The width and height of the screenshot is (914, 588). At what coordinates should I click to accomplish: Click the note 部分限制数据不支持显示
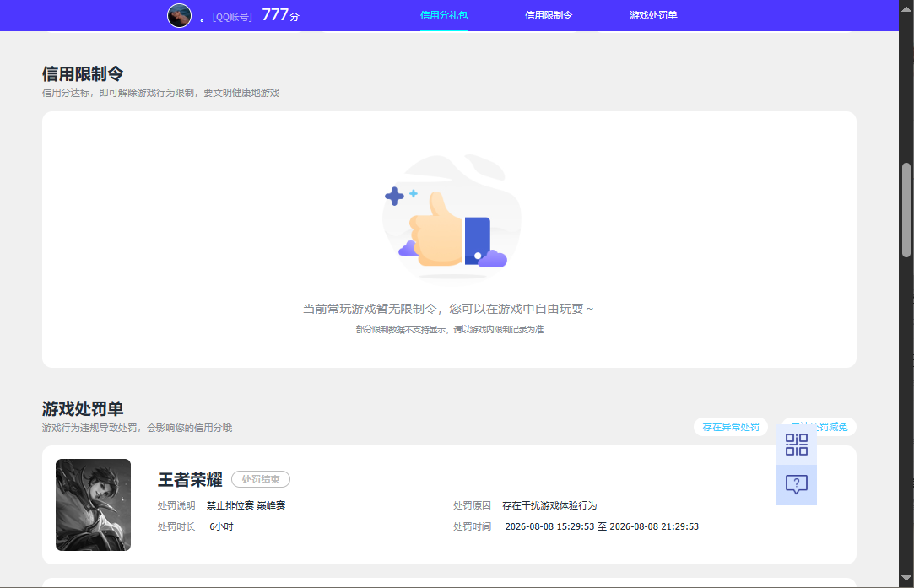pos(450,330)
